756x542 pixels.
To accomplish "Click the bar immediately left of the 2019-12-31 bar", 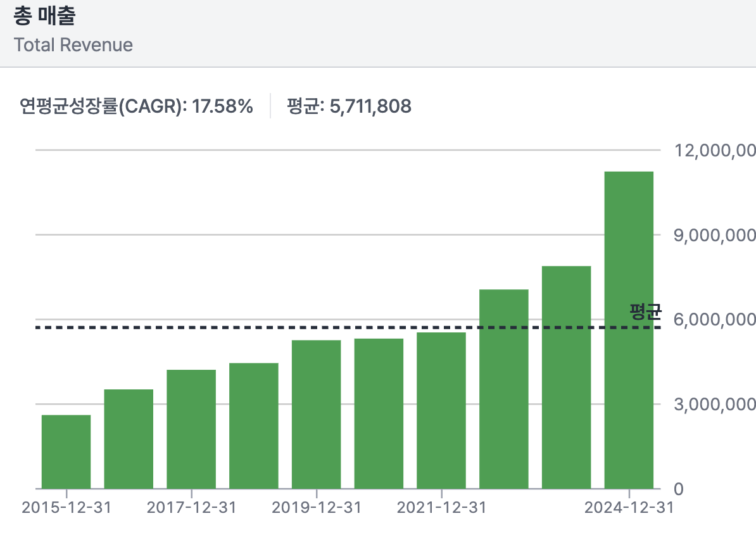I will (253, 425).
